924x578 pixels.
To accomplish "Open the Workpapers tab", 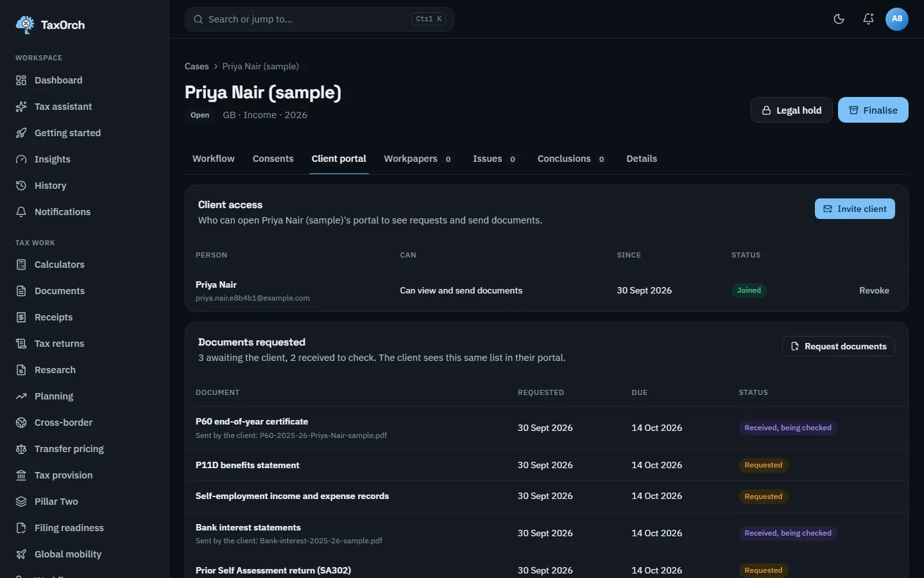I will tap(418, 159).
